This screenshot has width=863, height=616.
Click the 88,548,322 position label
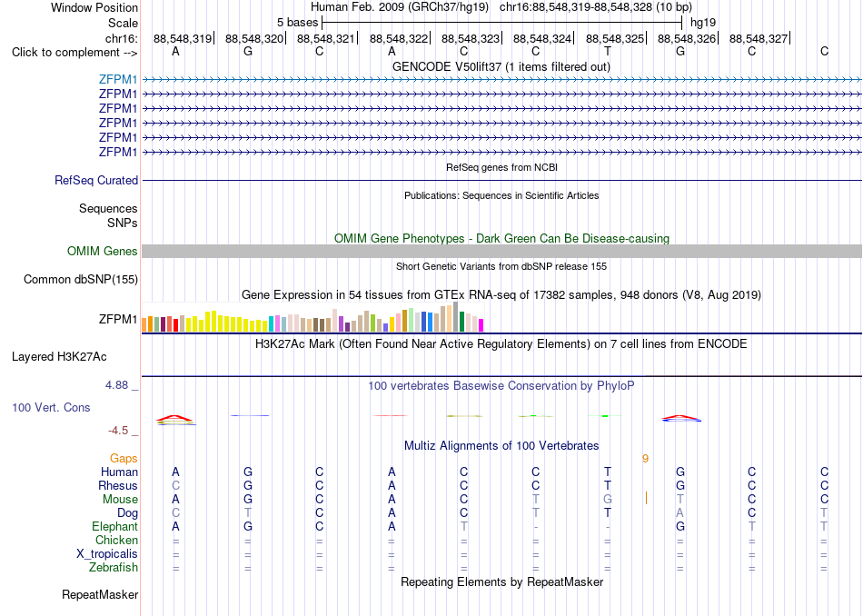399,38
